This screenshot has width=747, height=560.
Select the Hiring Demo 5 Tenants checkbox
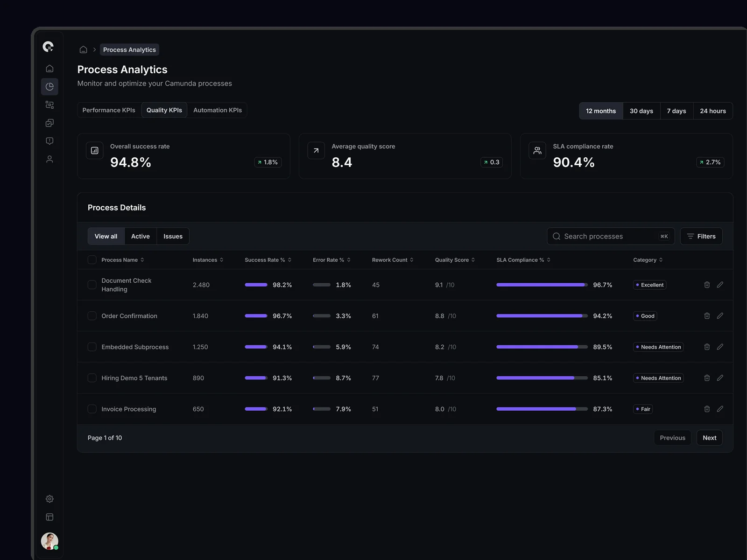[92, 378]
